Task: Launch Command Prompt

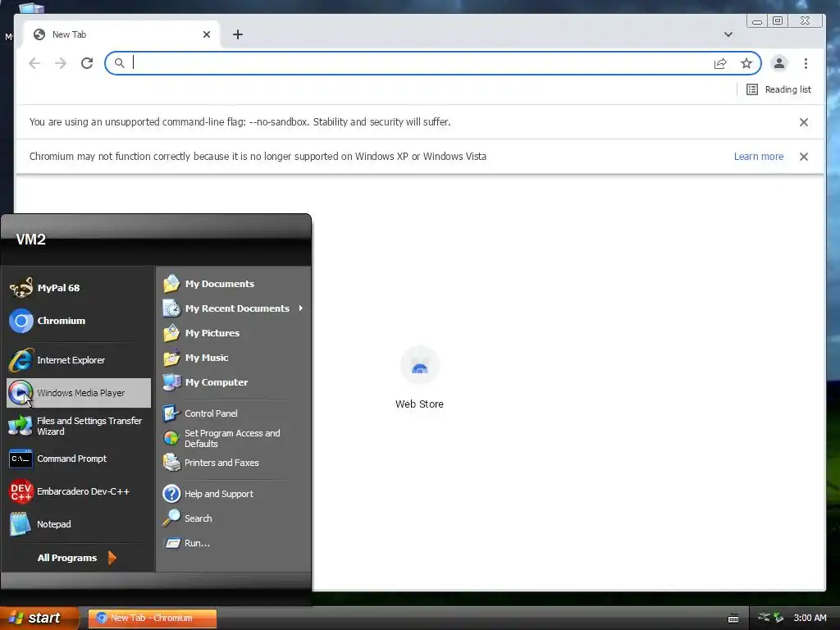Action: click(78, 459)
